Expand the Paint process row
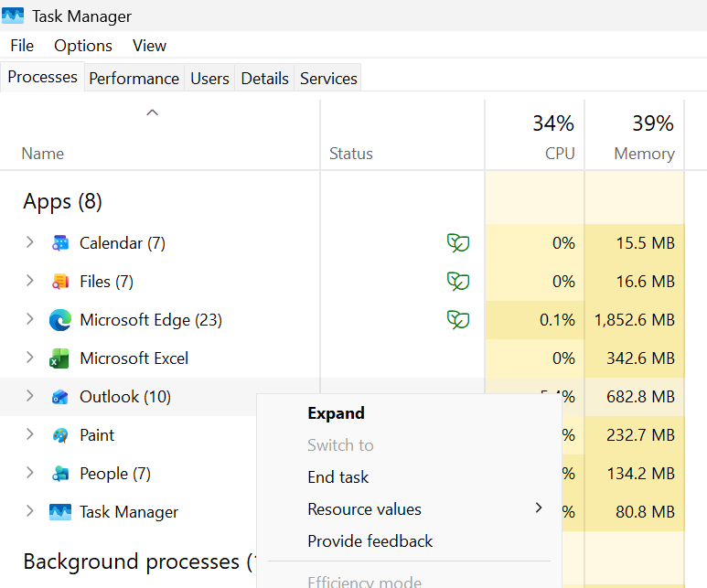The width and height of the screenshot is (707, 588). click(30, 434)
